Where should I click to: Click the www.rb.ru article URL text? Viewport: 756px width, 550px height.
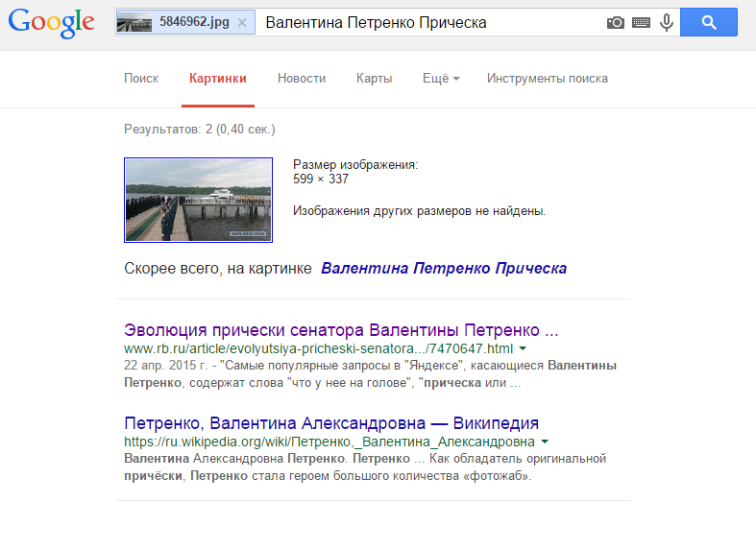pyautogui.click(x=318, y=348)
